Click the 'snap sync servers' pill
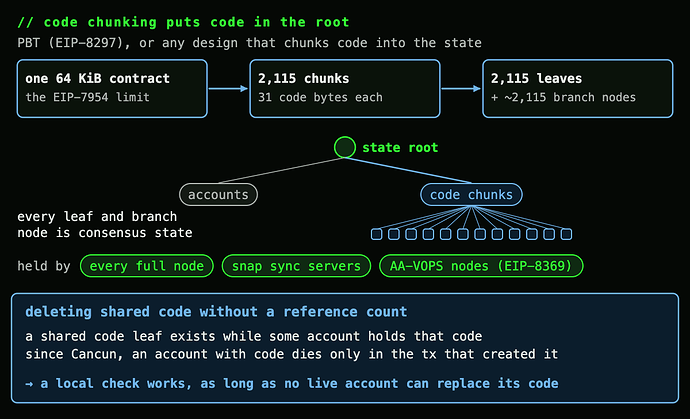The image size is (690, 419). pos(296,266)
